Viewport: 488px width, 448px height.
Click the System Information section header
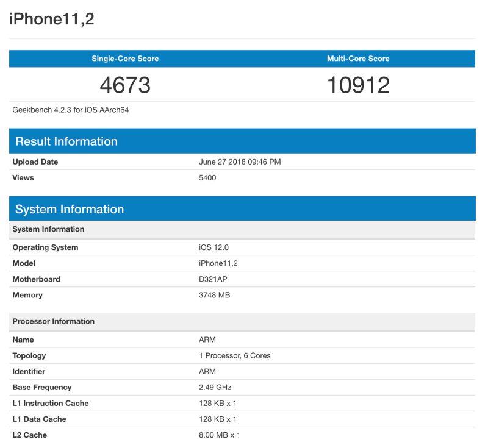click(x=69, y=208)
